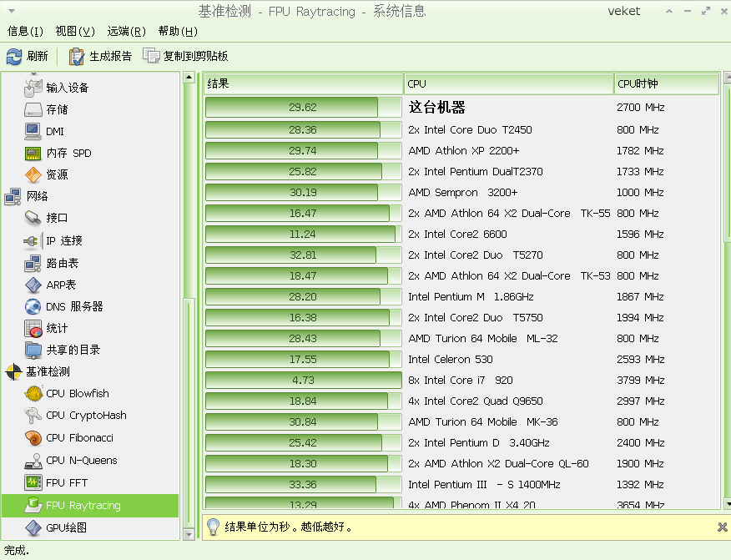Screen dimensions: 731x560
Task: Select the 2x AMD Athlon X2 Dual-Core QL-60 row
Action: pyautogui.click(x=461, y=464)
